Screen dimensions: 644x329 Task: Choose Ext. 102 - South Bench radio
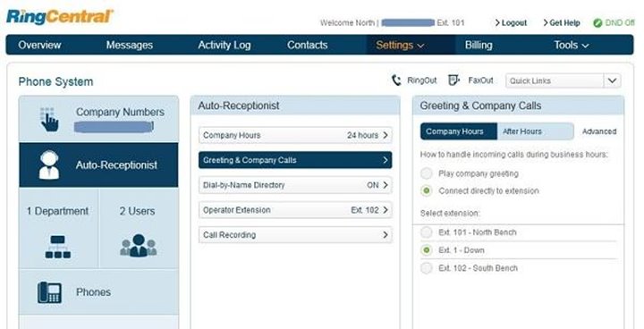click(x=427, y=268)
